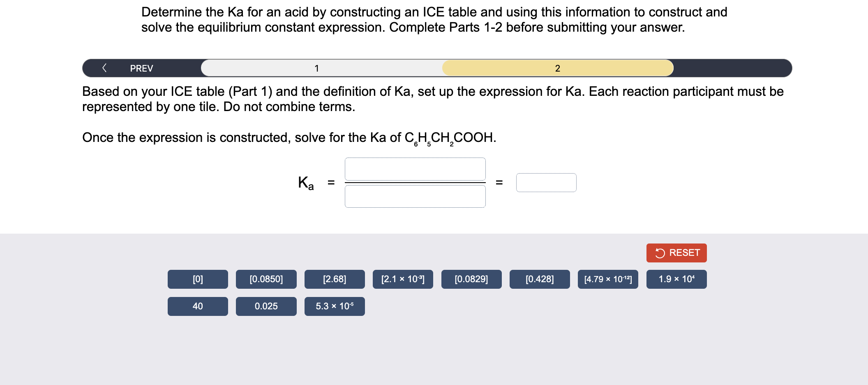Click the PREV navigation button
This screenshot has width=868, height=385.
[141, 68]
